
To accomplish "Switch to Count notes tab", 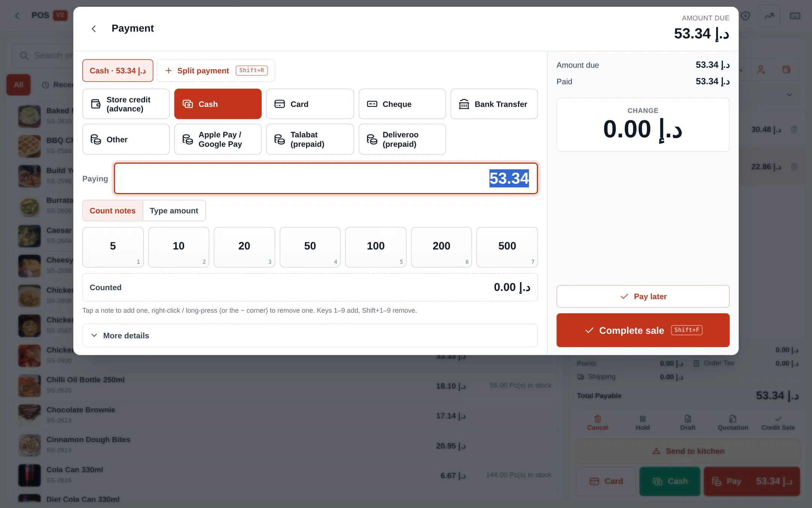I will [112, 211].
